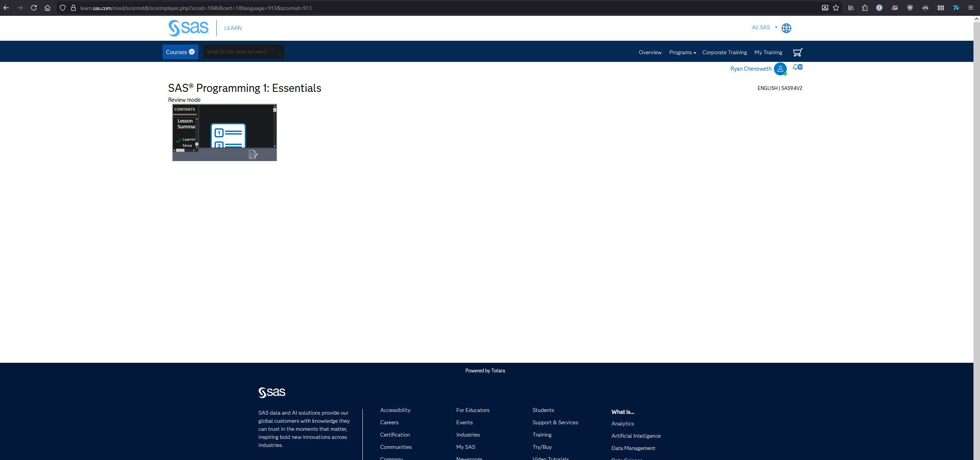Open the For Educators footer link
The width and height of the screenshot is (980, 460).
coord(473,410)
